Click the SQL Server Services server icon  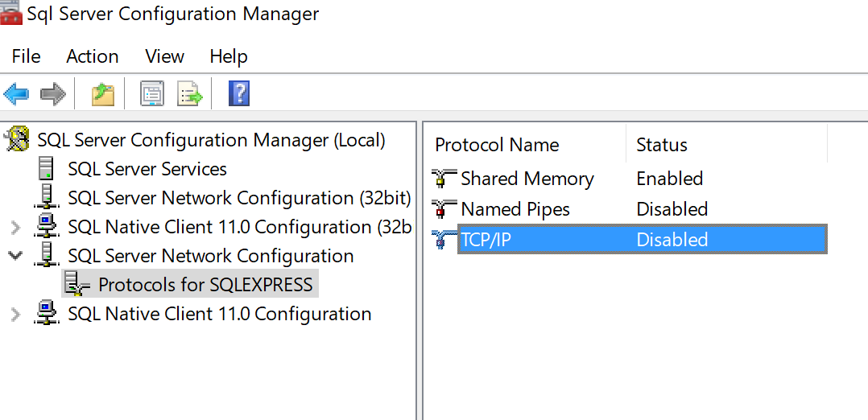[47, 168]
